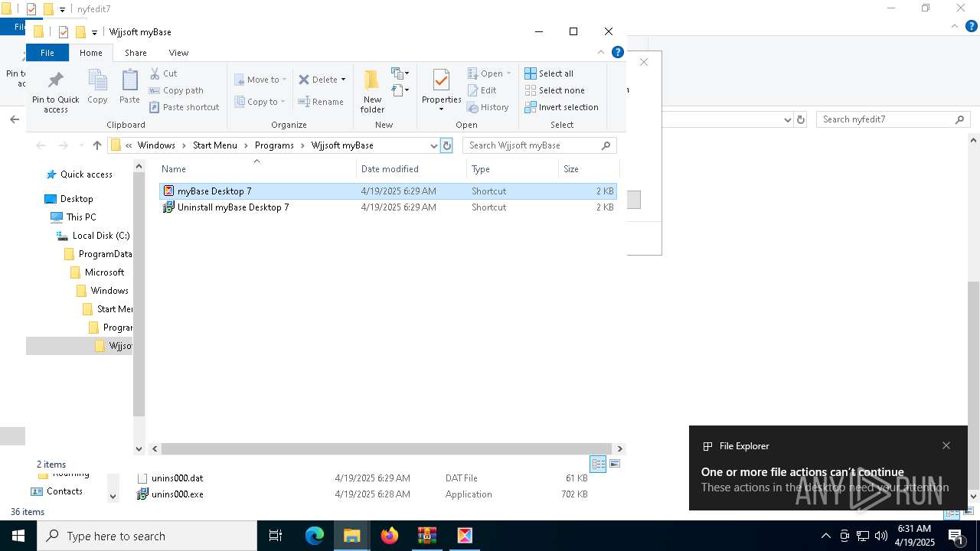Click Programs in the address path
This screenshot has width=980, height=551.
click(274, 145)
